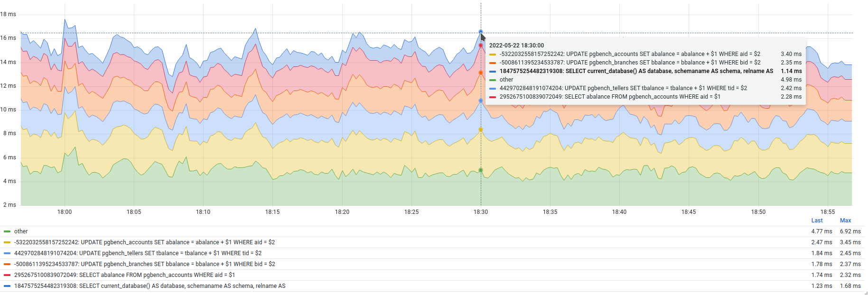868x295 pixels.
Task: Toggle the SELECT abalance series in the legend
Action: 124,275
